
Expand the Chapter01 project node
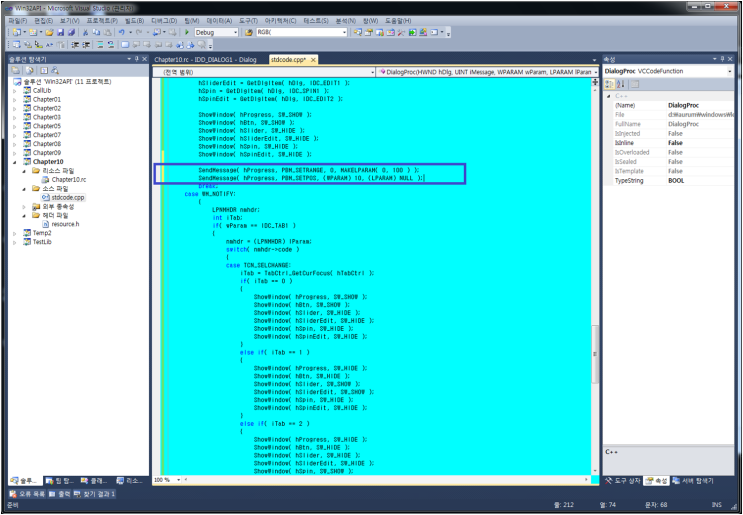(15, 99)
